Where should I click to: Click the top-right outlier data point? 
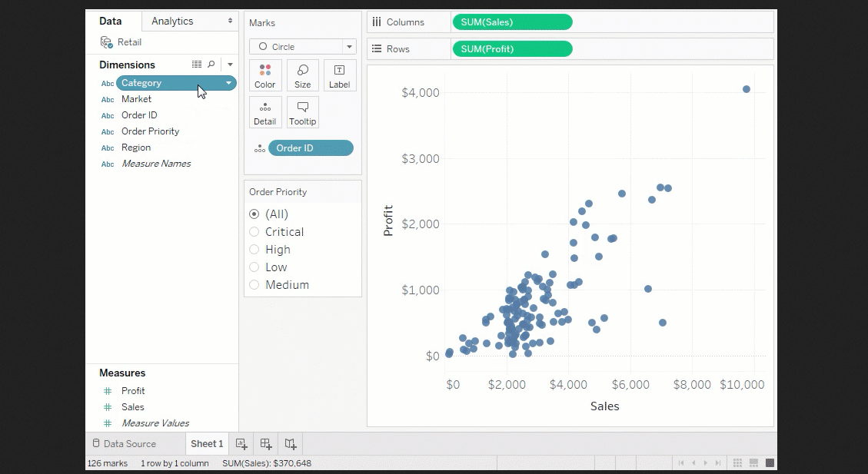coord(747,89)
